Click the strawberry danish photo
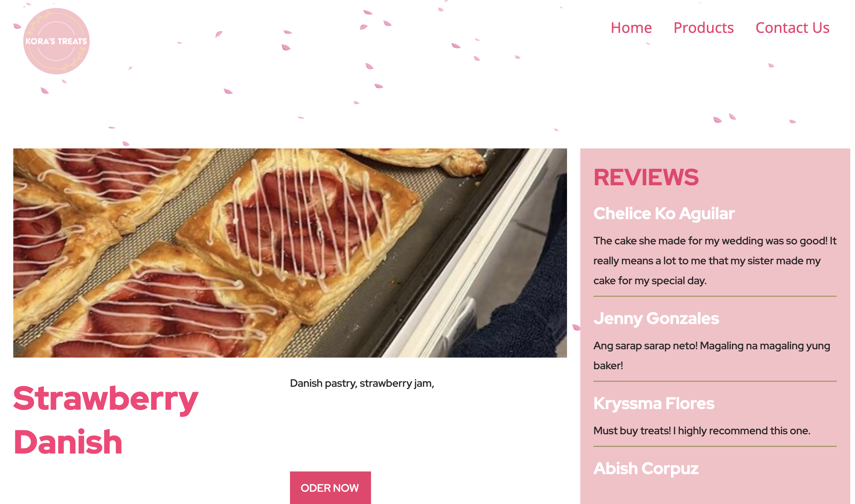The width and height of the screenshot is (855, 504). pyautogui.click(x=290, y=253)
